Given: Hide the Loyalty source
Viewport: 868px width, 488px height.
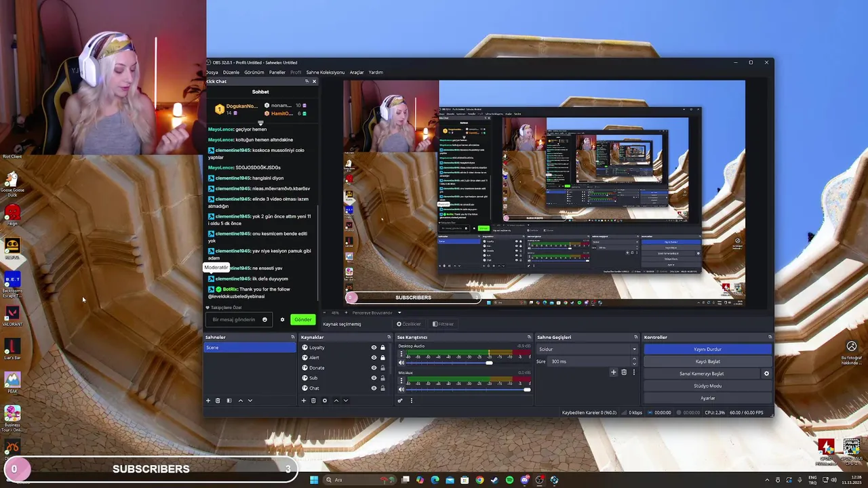Looking at the screenshot, I should [x=374, y=348].
